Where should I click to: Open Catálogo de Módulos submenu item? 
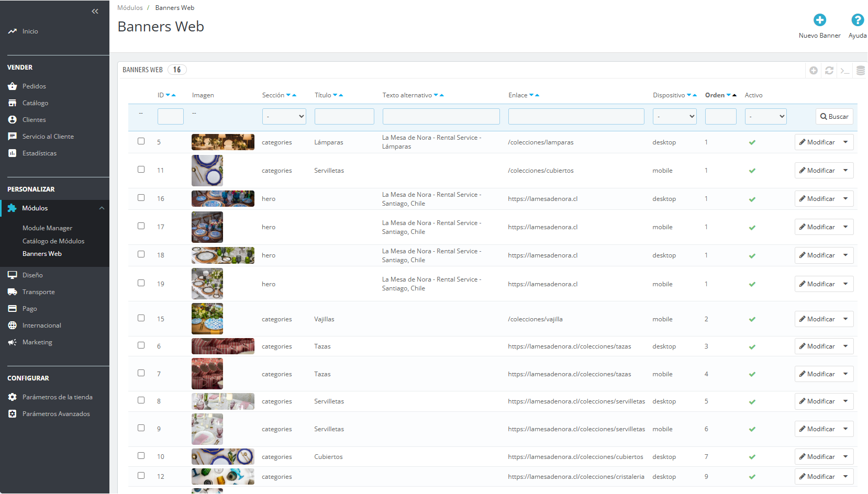click(53, 241)
